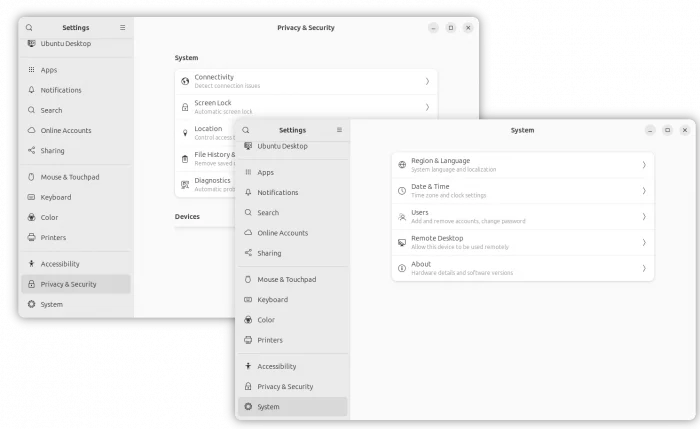Open the Remote Desktop settings row
The width and height of the screenshot is (700, 429).
522,242
